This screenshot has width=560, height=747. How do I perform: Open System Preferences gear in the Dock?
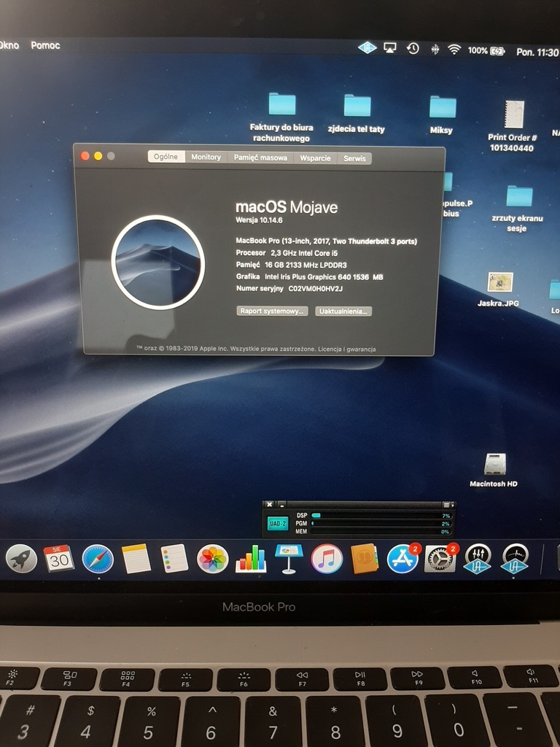[x=440, y=559]
